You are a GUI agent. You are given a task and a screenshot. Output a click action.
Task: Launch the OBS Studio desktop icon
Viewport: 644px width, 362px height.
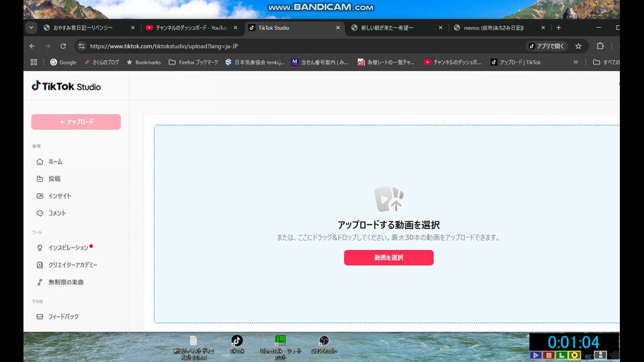[x=324, y=344]
